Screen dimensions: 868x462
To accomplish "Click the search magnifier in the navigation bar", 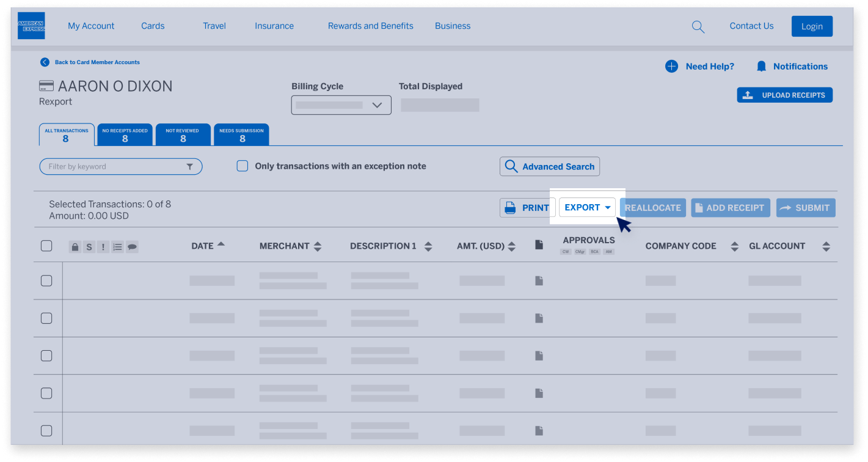I will click(698, 26).
